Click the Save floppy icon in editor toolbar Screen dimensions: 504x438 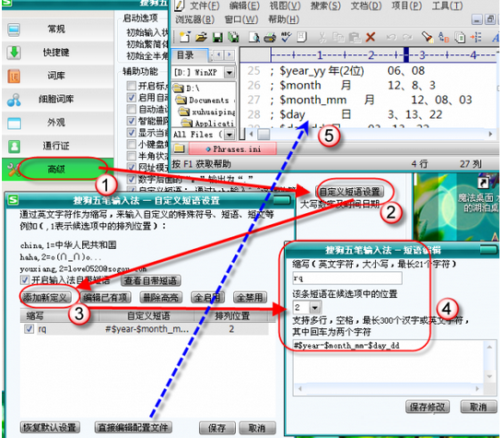tap(217, 38)
